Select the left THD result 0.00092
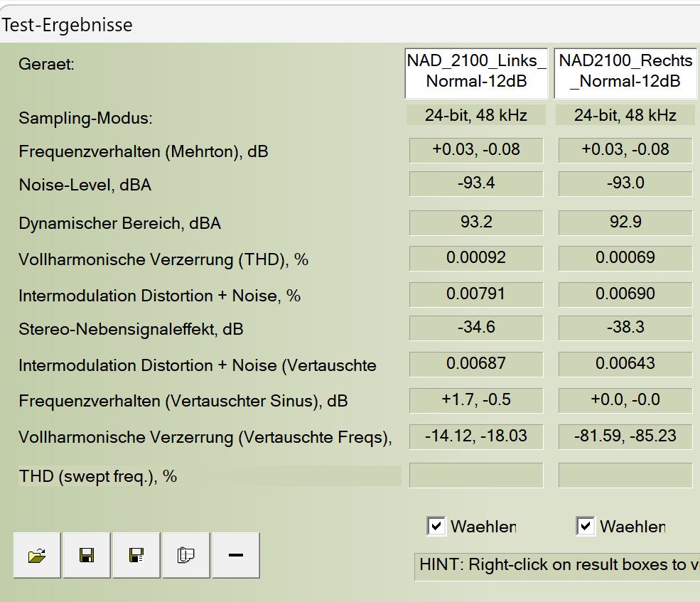The width and height of the screenshot is (700, 602). pos(476,258)
